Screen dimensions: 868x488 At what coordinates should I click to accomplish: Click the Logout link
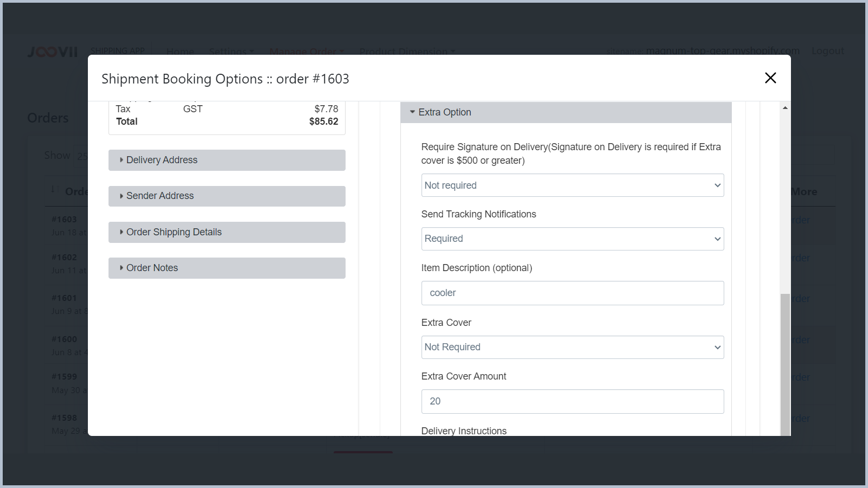[827, 51]
